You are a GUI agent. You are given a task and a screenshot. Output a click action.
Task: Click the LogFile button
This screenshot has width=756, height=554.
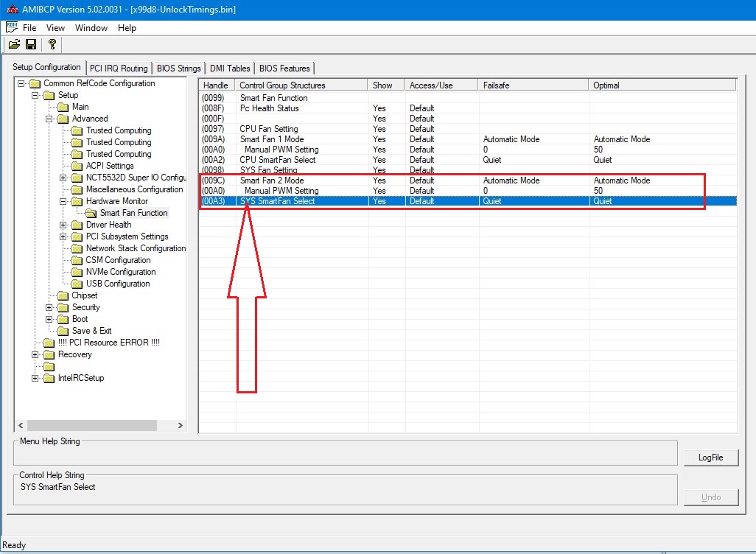pyautogui.click(x=710, y=457)
